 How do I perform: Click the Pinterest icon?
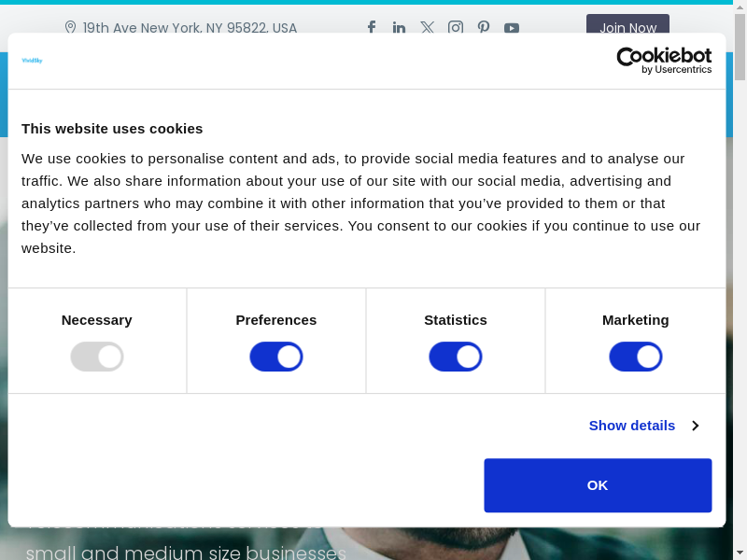[484, 28]
